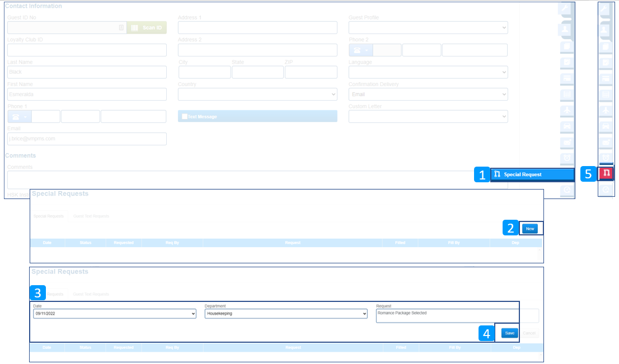The height and width of the screenshot is (364, 619).
Task: Click the blue Special Request label button
Action: point(532,174)
